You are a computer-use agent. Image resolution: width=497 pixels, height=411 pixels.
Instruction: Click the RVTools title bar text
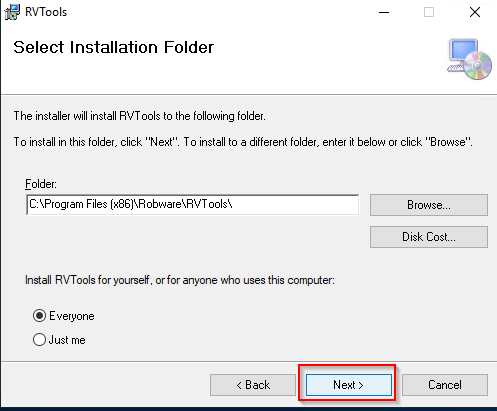coord(46,12)
